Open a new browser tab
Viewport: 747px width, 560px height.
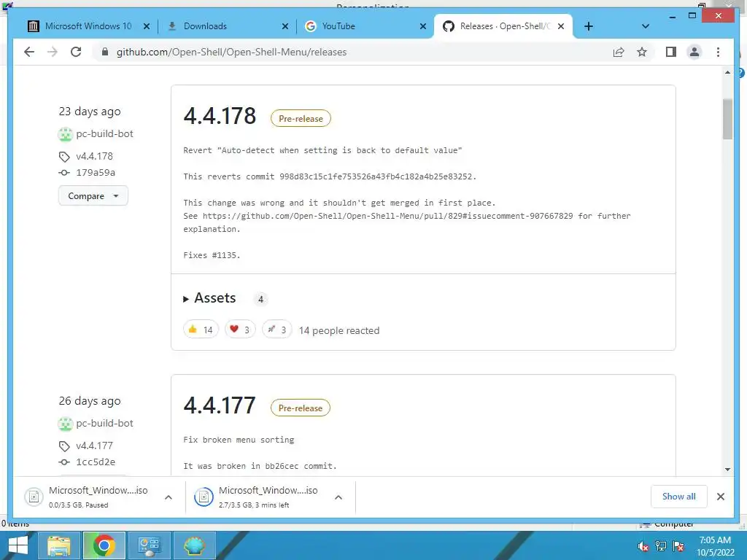click(x=589, y=26)
